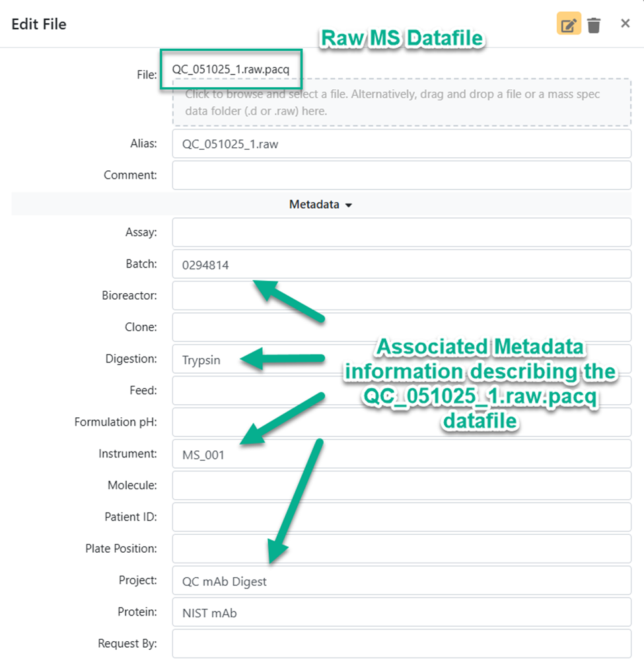Click the yellow edit pencil icon
Viewport: 644px width, 659px height.
point(569,24)
